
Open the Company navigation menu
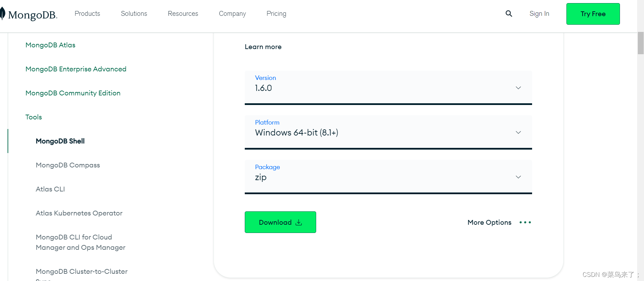tap(232, 14)
